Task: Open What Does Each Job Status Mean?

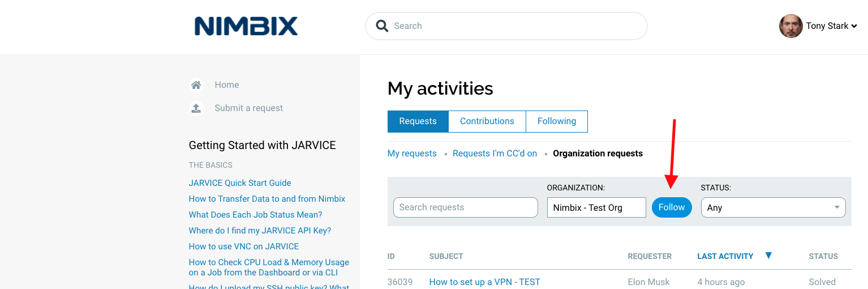Action: coord(256,215)
